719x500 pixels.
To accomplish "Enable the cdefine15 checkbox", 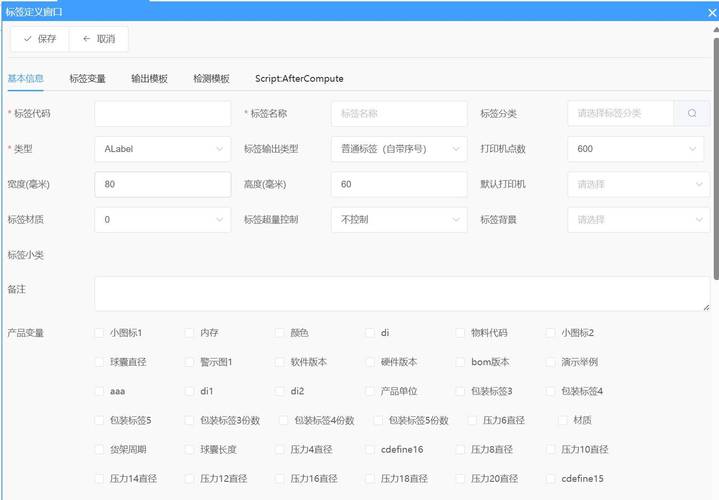I will pyautogui.click(x=551, y=479).
